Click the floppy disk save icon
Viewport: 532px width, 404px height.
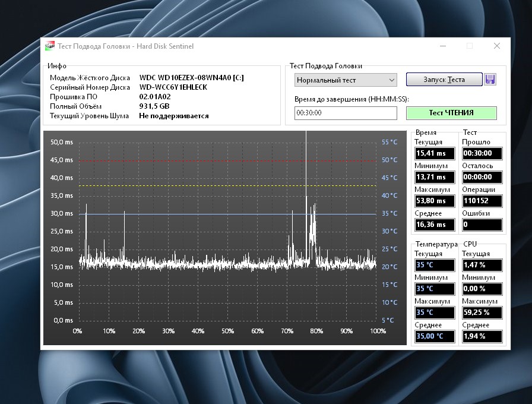(x=490, y=80)
